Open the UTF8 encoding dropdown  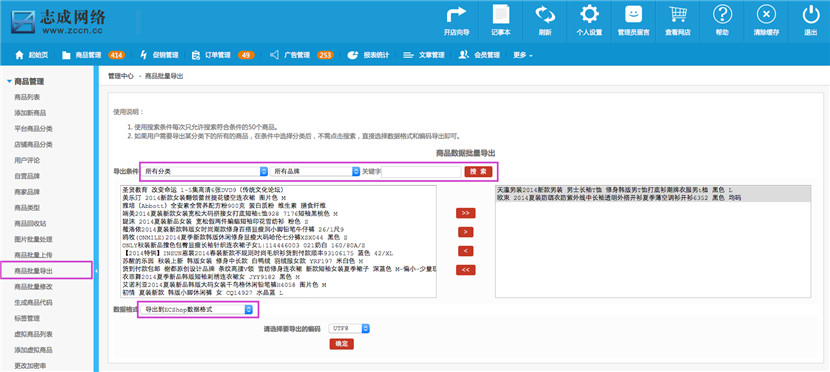[349, 329]
